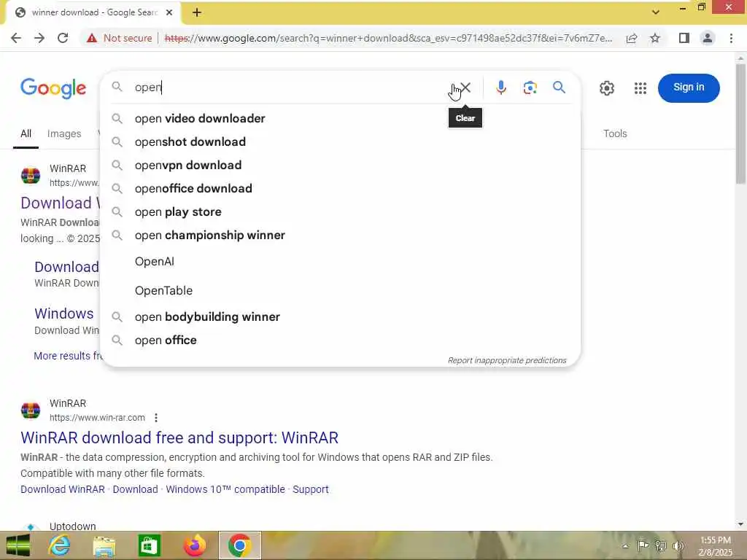Screen dimensions: 747x560
Task: Select suggestion openvpn download
Action: pos(341,166)
